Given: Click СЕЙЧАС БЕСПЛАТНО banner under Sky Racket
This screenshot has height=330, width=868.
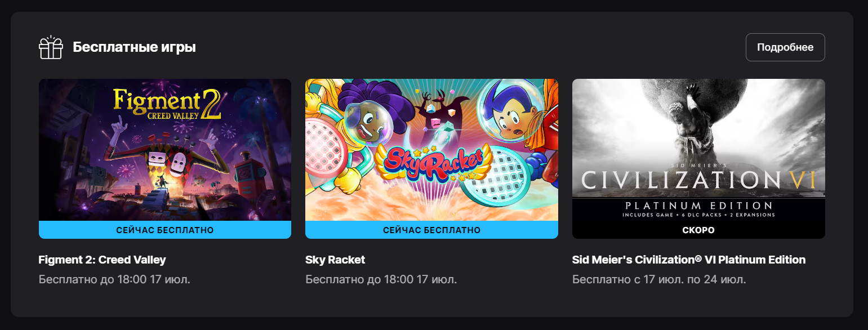Looking at the screenshot, I should tap(431, 230).
